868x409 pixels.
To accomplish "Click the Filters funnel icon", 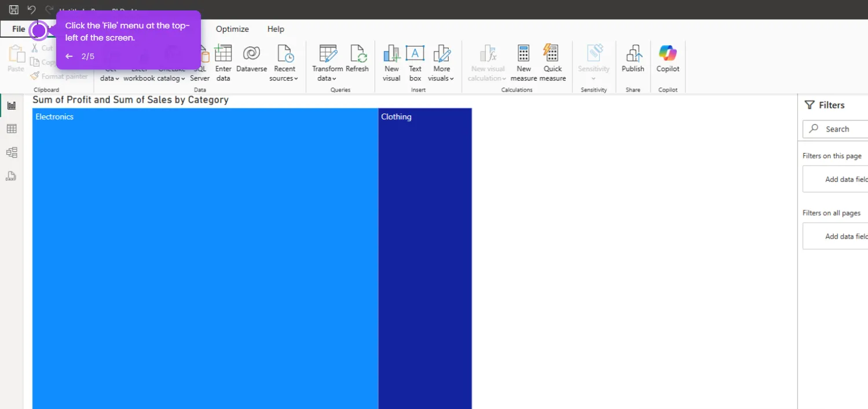I will point(810,105).
